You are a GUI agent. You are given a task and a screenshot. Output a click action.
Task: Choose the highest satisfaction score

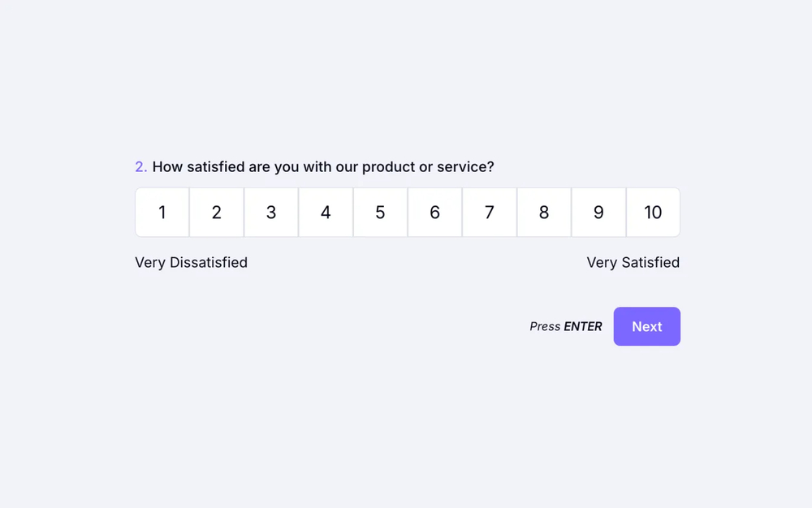(653, 212)
